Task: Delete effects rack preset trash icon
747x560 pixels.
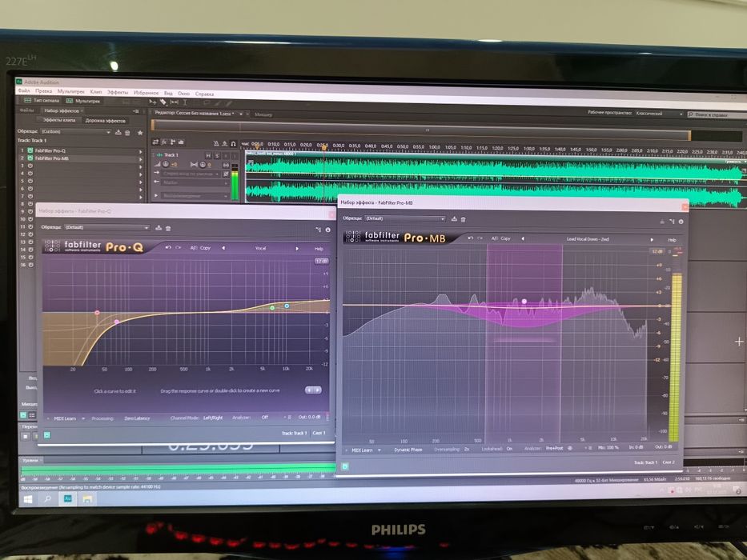Action: pyautogui.click(x=127, y=133)
